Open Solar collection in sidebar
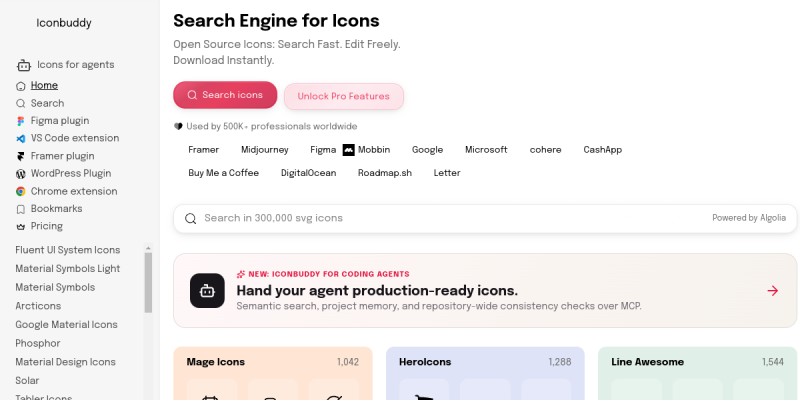 27,381
